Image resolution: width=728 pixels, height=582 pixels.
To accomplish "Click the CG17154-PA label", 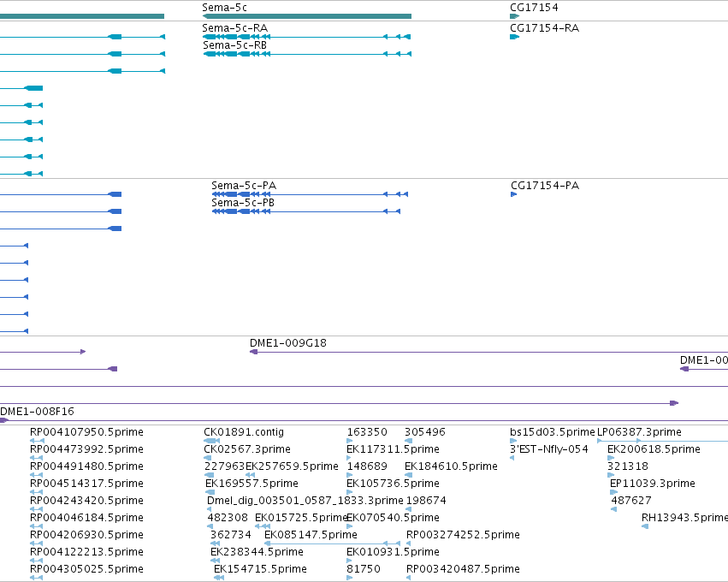I will point(545,186).
